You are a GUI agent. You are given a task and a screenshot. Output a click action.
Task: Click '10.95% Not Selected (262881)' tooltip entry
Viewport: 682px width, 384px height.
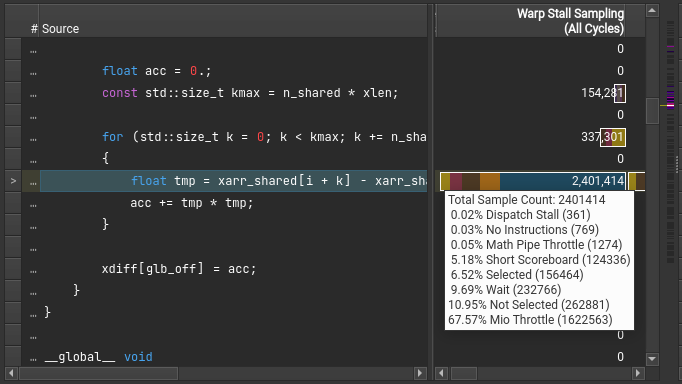[529, 305]
